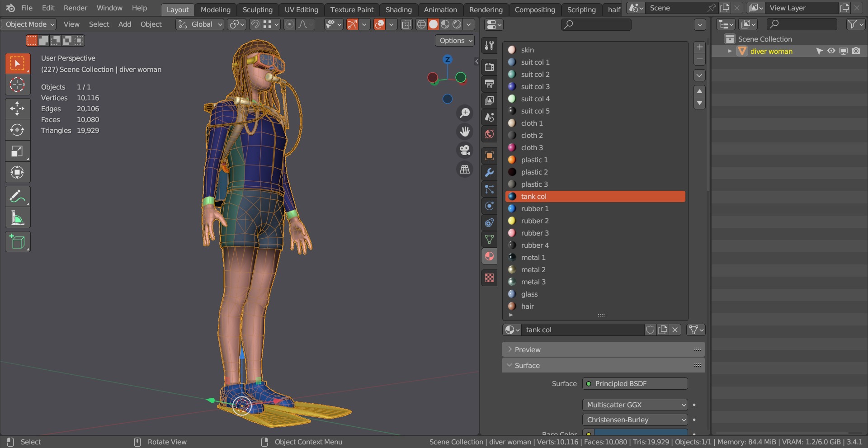
Task: Select the Move tool
Action: point(18,108)
